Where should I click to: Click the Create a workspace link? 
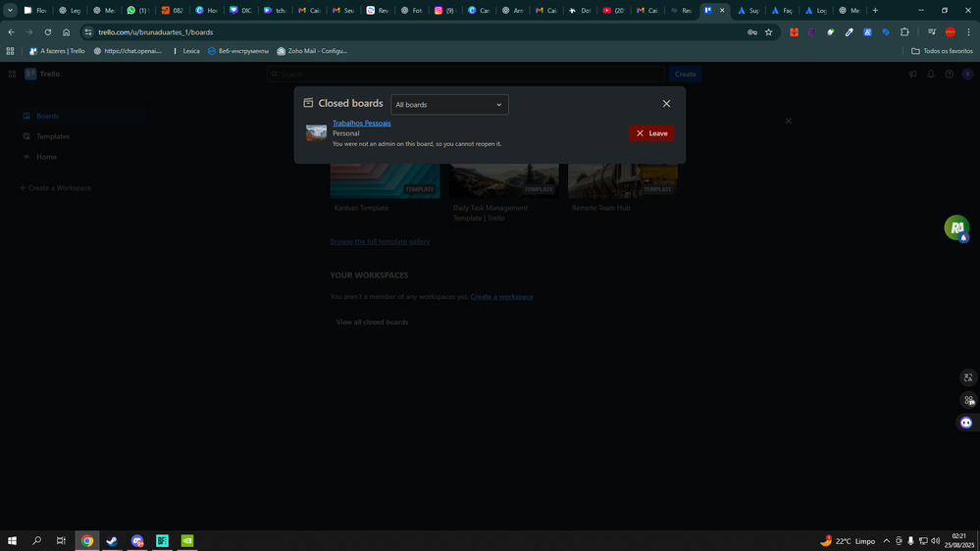[x=502, y=296]
